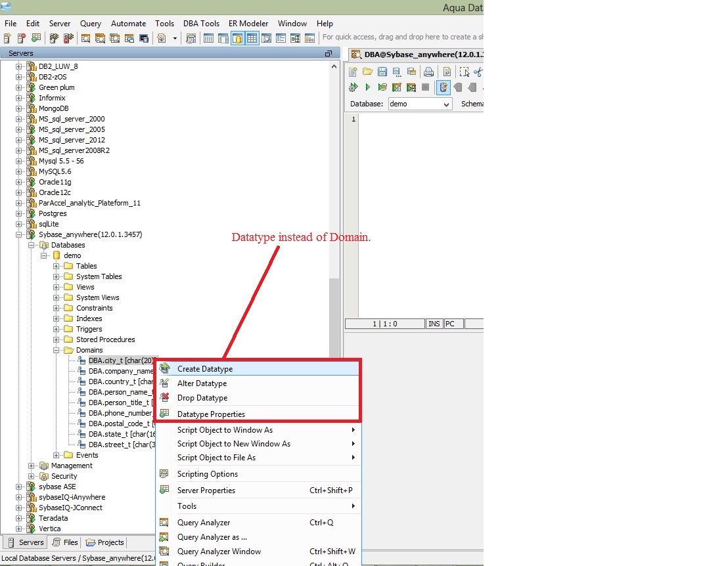
Task: Choose Create Datatype from the context menu
Action: (x=258, y=369)
